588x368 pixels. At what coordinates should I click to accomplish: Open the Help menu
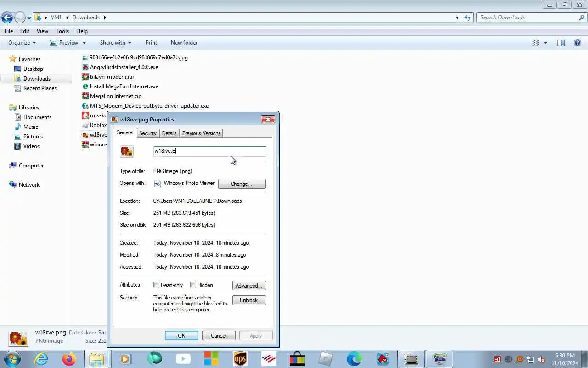click(x=82, y=31)
